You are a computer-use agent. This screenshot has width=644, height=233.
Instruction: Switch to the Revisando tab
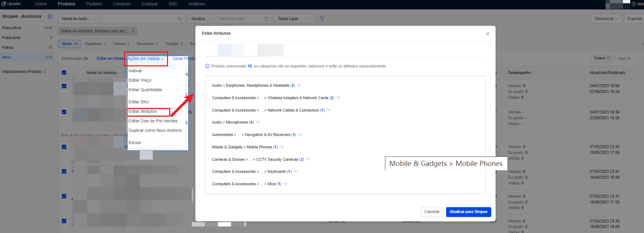(x=147, y=44)
